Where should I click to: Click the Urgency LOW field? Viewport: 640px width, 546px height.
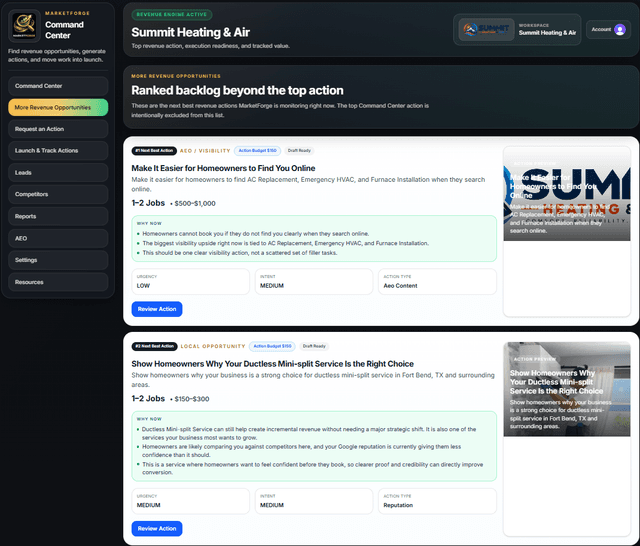point(190,282)
